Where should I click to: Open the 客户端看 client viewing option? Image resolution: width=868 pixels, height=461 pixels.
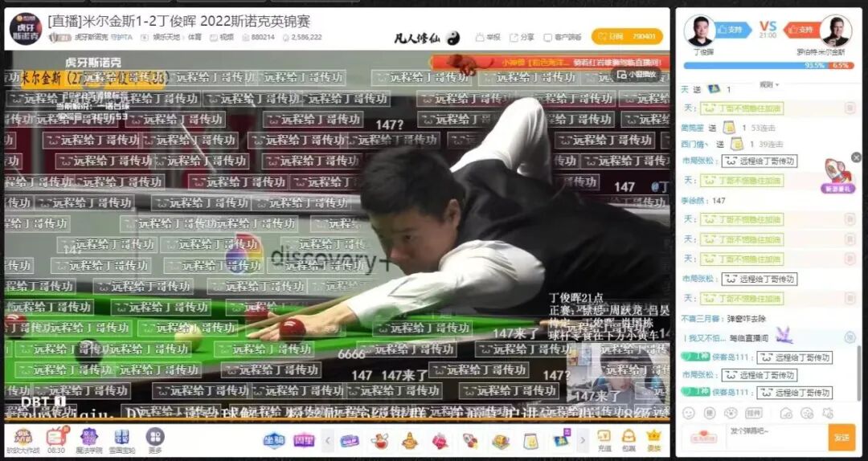pos(562,37)
